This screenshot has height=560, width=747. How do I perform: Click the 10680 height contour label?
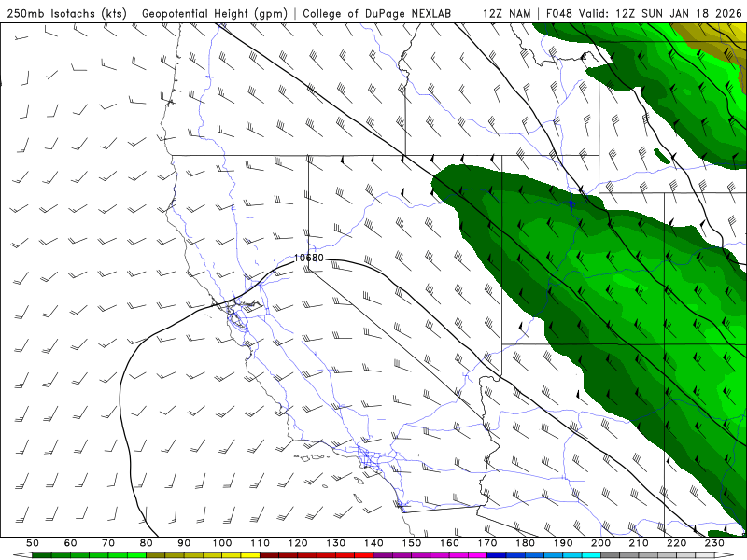[x=309, y=258]
